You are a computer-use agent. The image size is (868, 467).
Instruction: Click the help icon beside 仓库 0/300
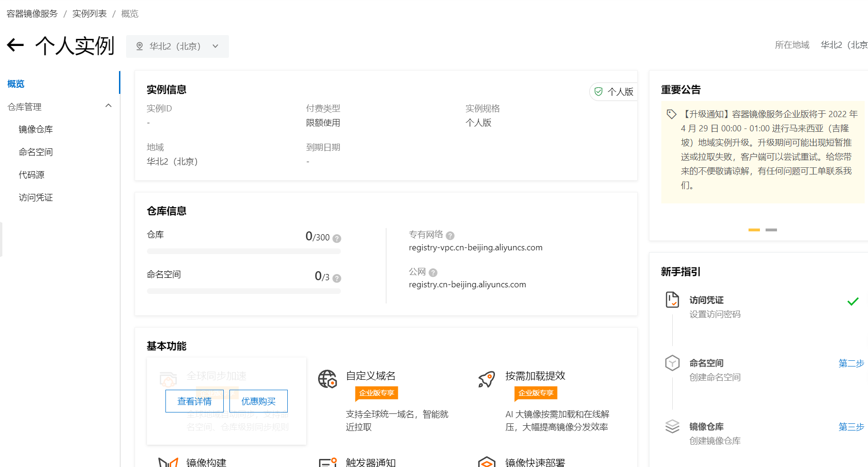click(337, 238)
